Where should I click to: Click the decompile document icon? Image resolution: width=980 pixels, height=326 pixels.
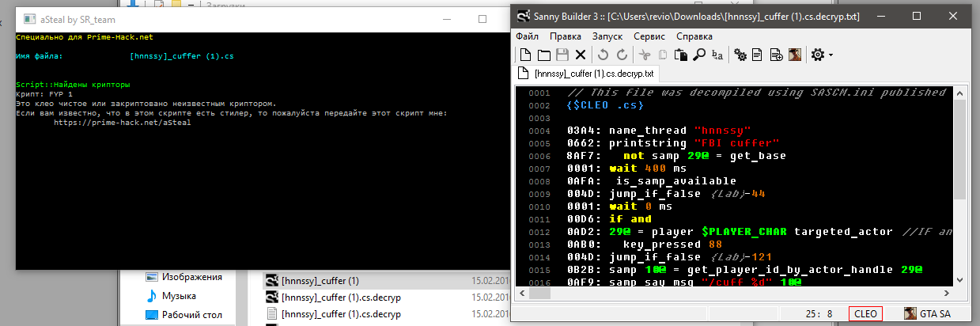pyautogui.click(x=758, y=55)
